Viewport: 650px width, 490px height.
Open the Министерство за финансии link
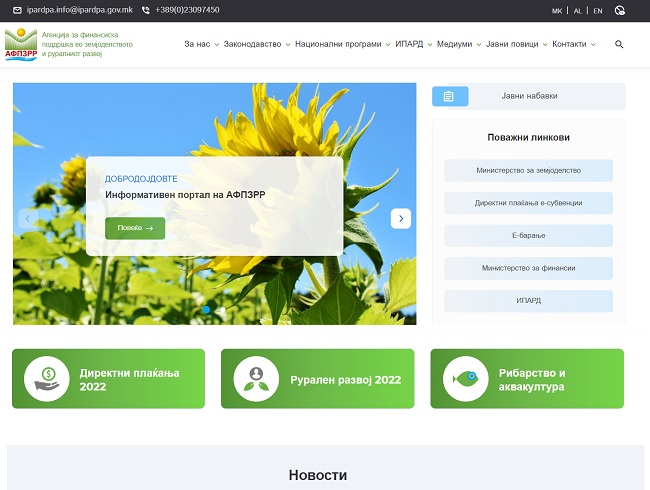(528, 268)
